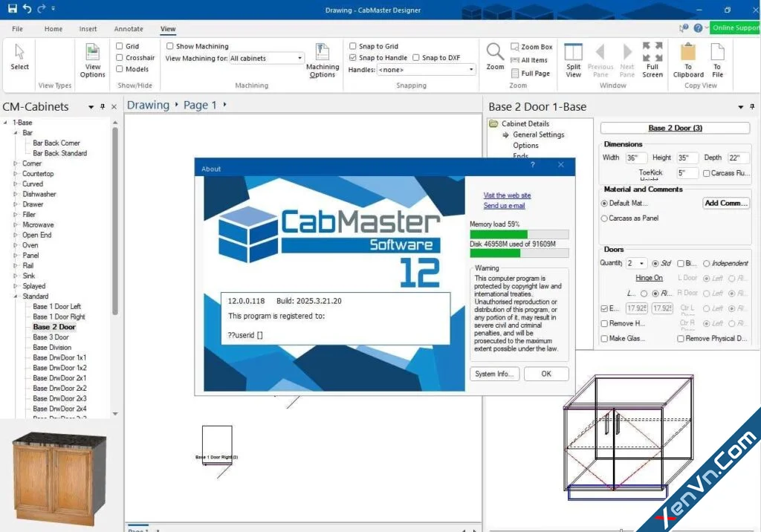Enable the Grid checkbox
The height and width of the screenshot is (532, 761).
120,46
